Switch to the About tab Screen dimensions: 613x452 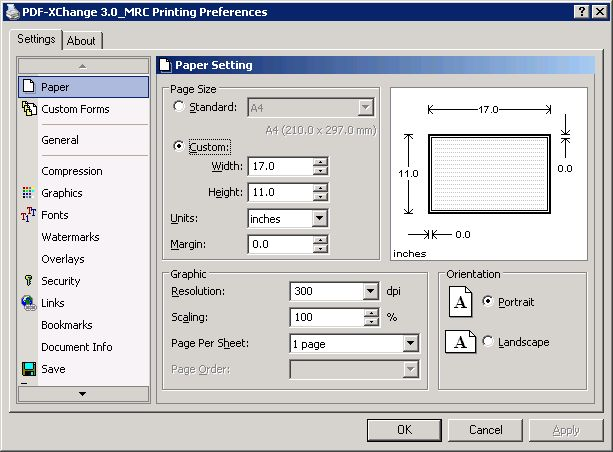[81, 41]
